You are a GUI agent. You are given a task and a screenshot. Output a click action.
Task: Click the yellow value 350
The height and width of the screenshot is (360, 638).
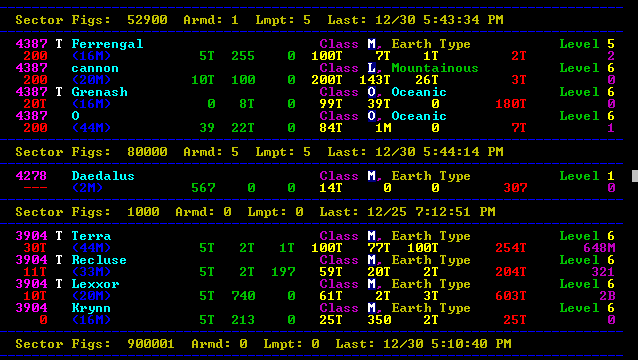[x=379, y=319]
